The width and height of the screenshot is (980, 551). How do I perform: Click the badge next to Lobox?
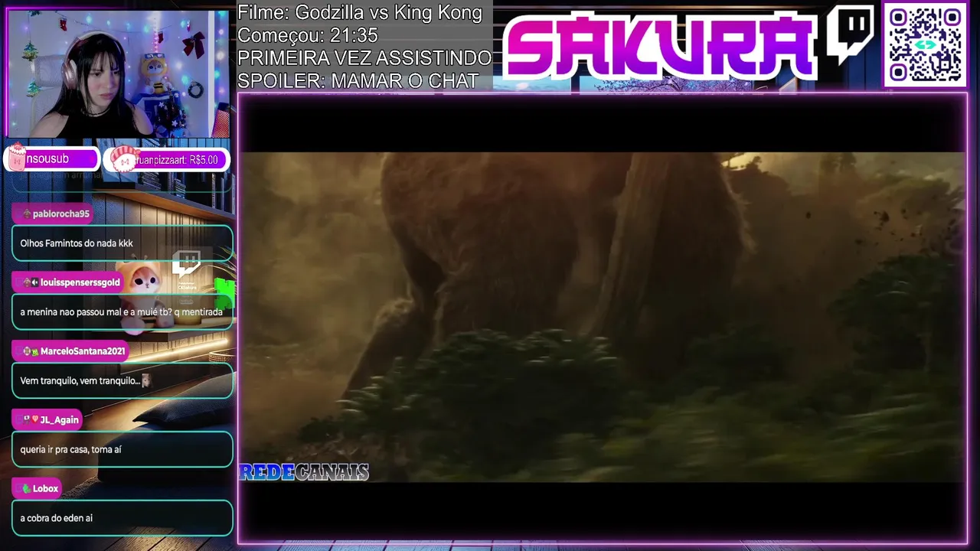click(27, 488)
